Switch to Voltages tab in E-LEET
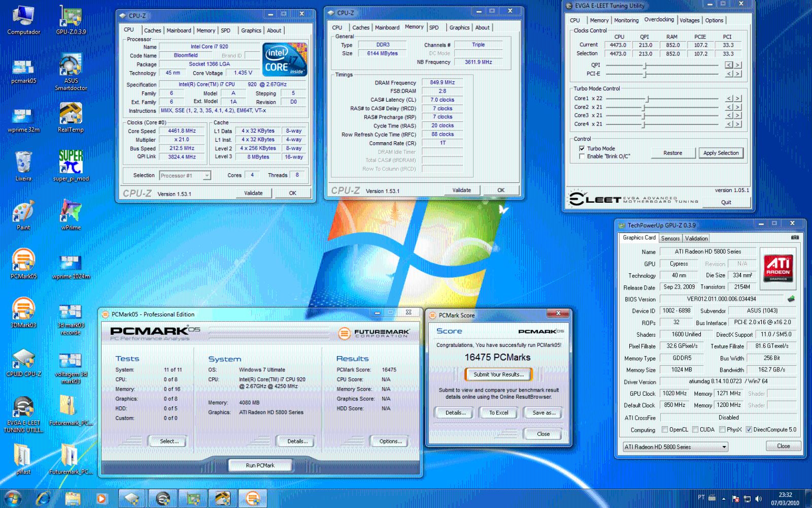812x508 pixels. (x=689, y=20)
